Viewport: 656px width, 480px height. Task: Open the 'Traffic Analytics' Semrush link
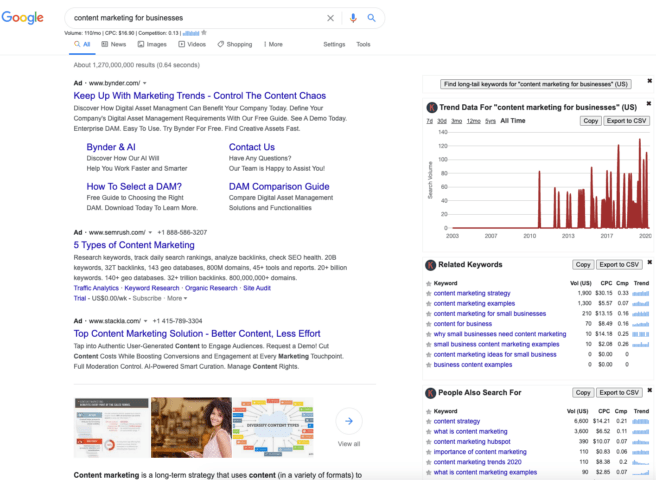point(96,288)
